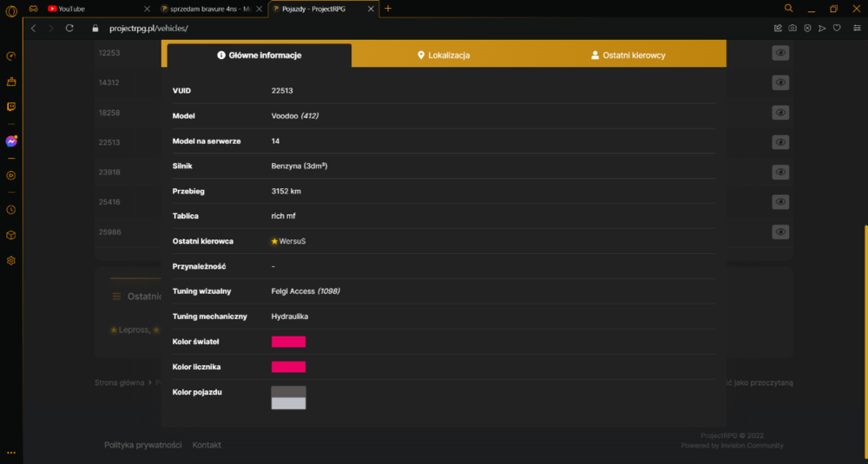Switch to the Lokalizacja tab
868x464 pixels.
[444, 56]
